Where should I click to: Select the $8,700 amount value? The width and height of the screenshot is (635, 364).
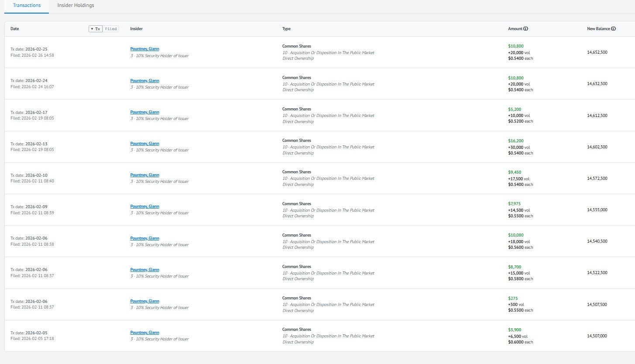coord(515,267)
